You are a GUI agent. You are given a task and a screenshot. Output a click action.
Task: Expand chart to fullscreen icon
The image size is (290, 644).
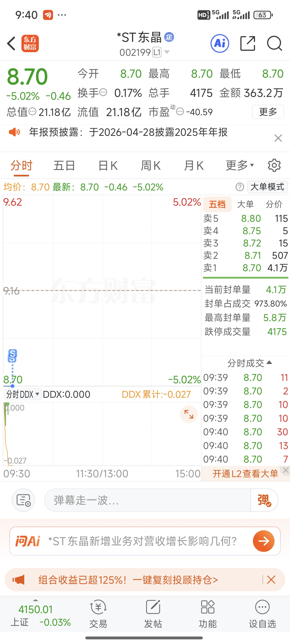189,414
